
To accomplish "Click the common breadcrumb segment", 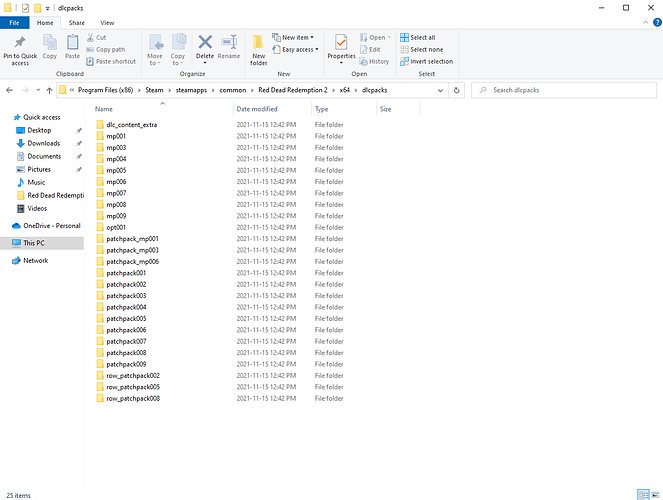I will (233, 90).
